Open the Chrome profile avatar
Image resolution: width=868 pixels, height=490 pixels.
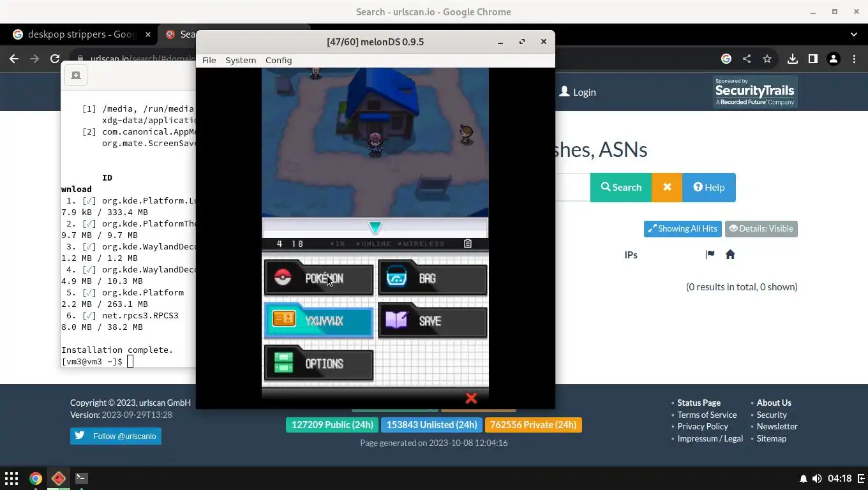pyautogui.click(x=833, y=59)
